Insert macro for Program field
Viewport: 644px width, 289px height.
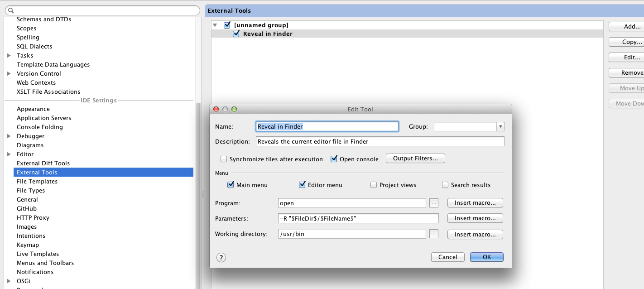(475, 202)
